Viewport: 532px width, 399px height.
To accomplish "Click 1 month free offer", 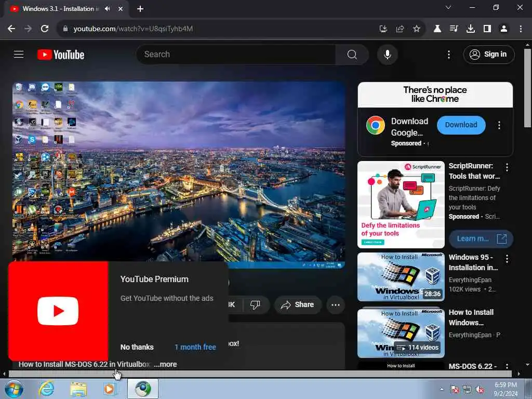I will (x=195, y=347).
